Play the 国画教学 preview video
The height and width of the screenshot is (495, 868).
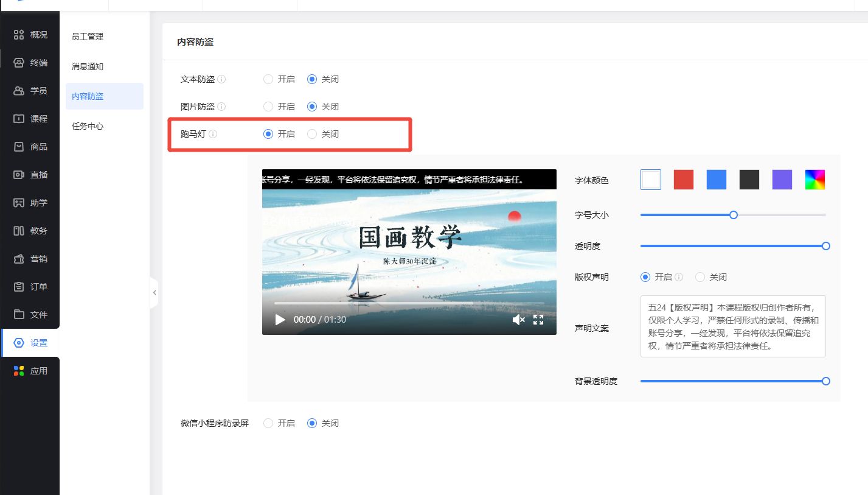[280, 320]
